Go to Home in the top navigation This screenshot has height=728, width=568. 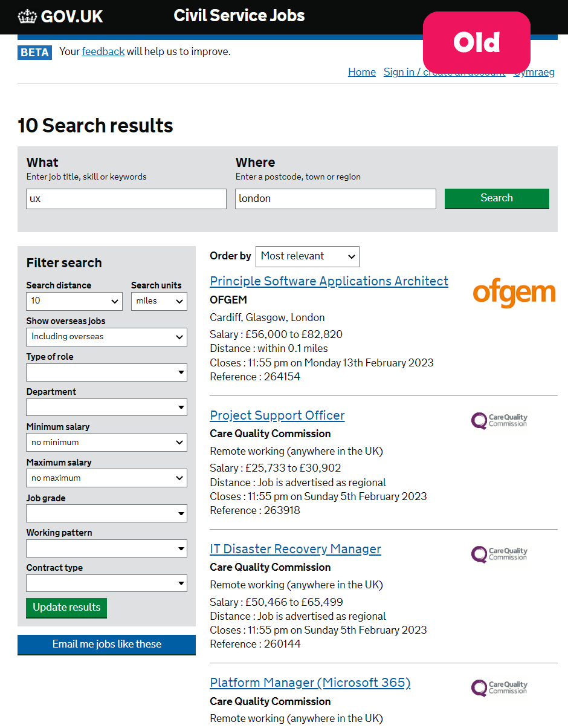[361, 72]
